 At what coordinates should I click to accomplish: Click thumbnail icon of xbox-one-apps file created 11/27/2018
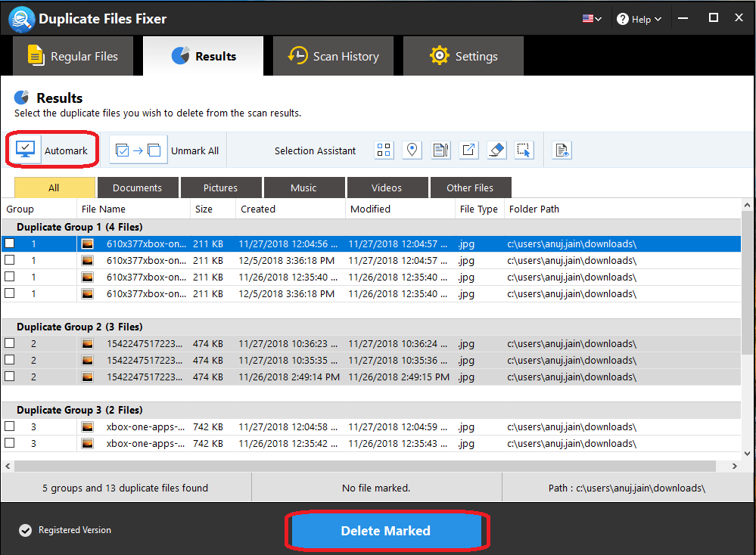click(x=87, y=427)
